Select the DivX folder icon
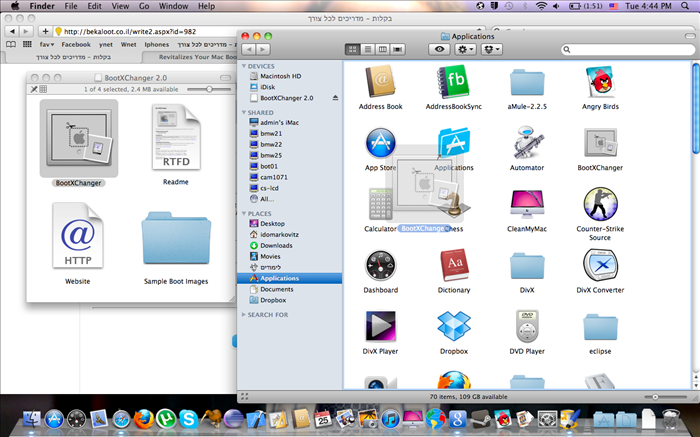Viewport: 700px width, 437px height. pos(527,267)
